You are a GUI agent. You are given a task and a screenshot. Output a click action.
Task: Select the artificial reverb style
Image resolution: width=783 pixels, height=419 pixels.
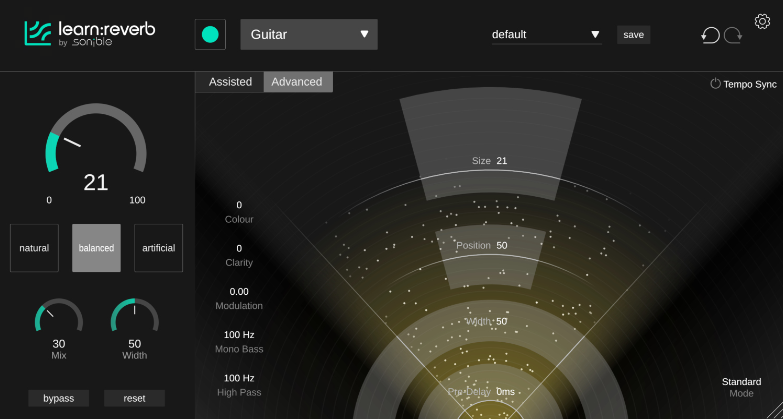pyautogui.click(x=158, y=248)
